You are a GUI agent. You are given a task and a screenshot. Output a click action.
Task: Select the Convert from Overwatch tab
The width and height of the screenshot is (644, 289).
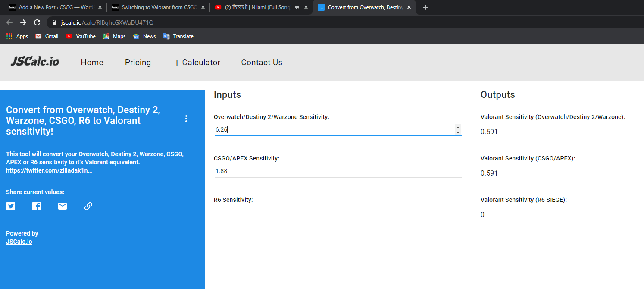(x=364, y=7)
